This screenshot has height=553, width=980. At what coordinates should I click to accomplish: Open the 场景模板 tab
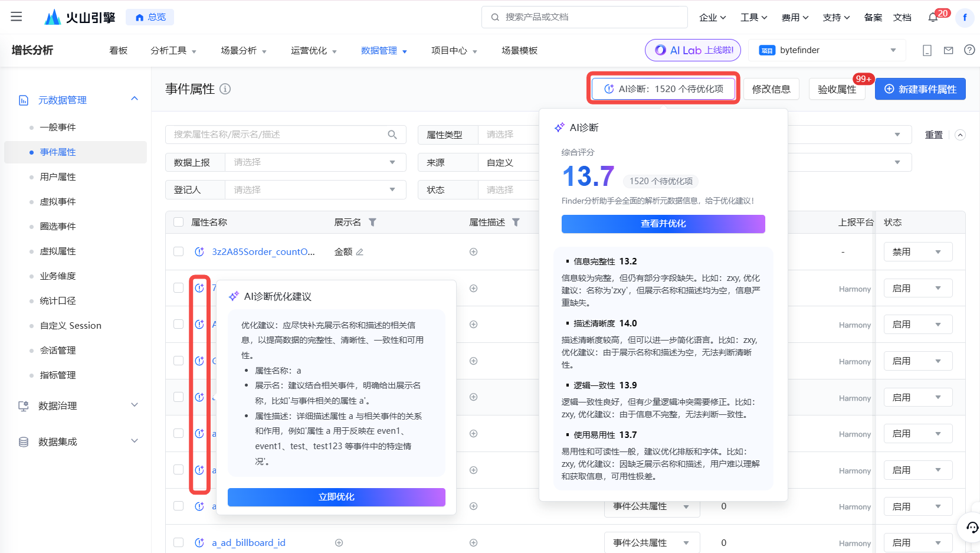coord(520,51)
